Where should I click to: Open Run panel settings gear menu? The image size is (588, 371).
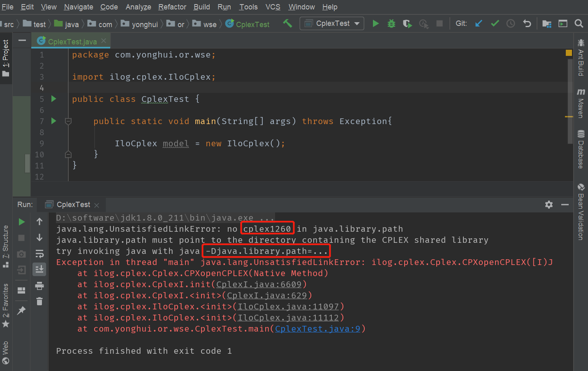[549, 205]
